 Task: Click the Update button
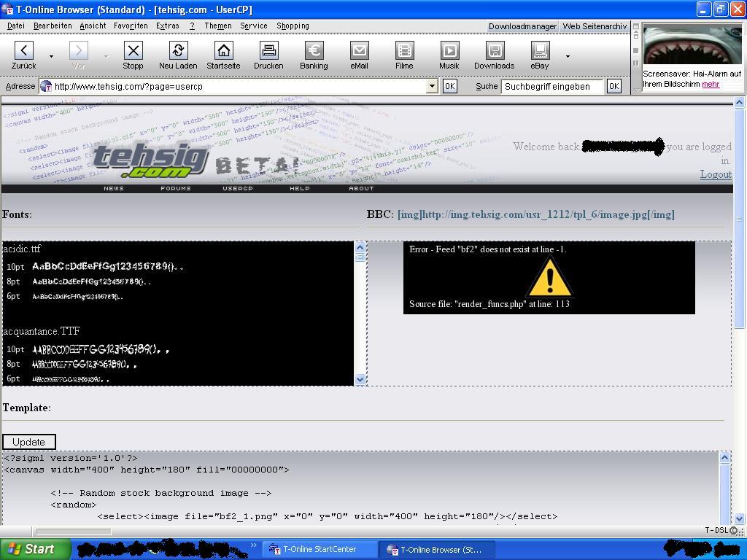pos(29,442)
